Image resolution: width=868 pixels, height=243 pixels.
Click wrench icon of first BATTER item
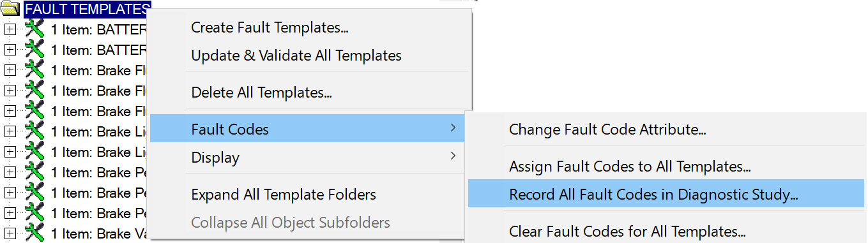click(x=34, y=29)
